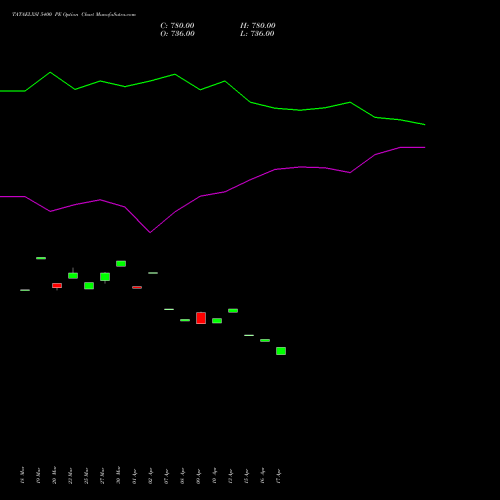Click the '17 Apr' date axis label
The width and height of the screenshot is (500, 500).
(278, 476)
